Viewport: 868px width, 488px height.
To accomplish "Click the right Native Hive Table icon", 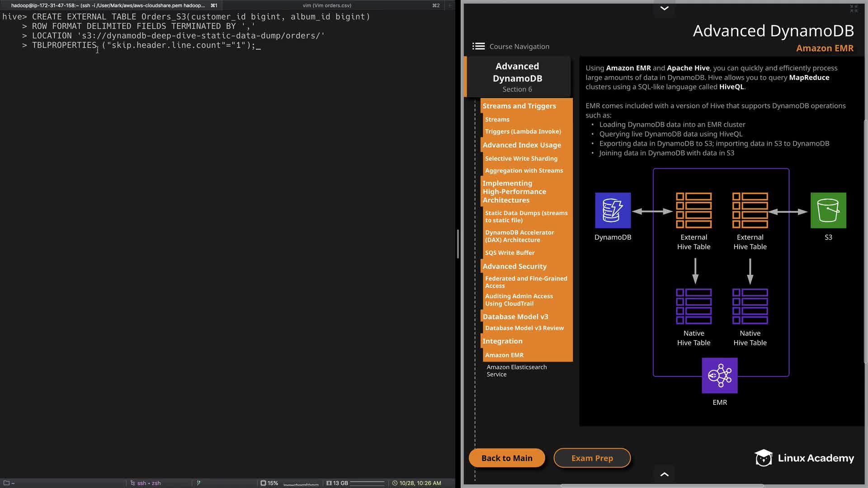I will pos(750,306).
